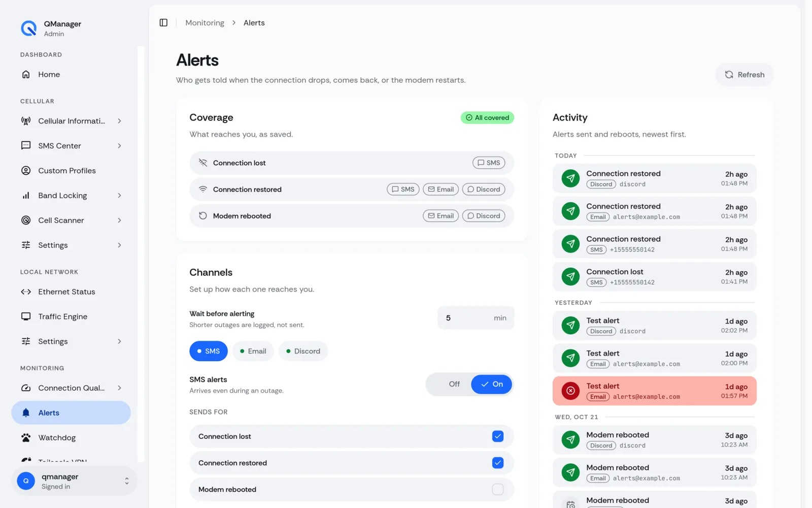Expand the Cellular Information submenu
812x508 pixels.
[120, 121]
